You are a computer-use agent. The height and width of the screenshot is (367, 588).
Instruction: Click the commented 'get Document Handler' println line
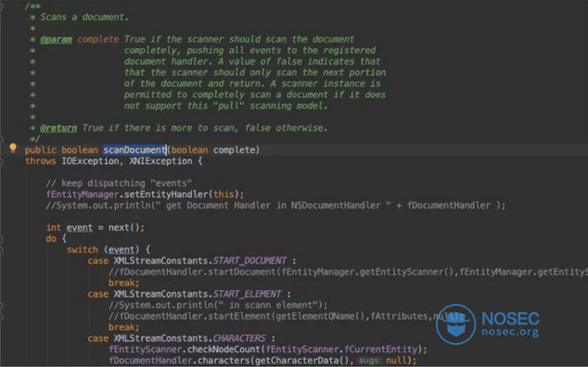[275, 206]
